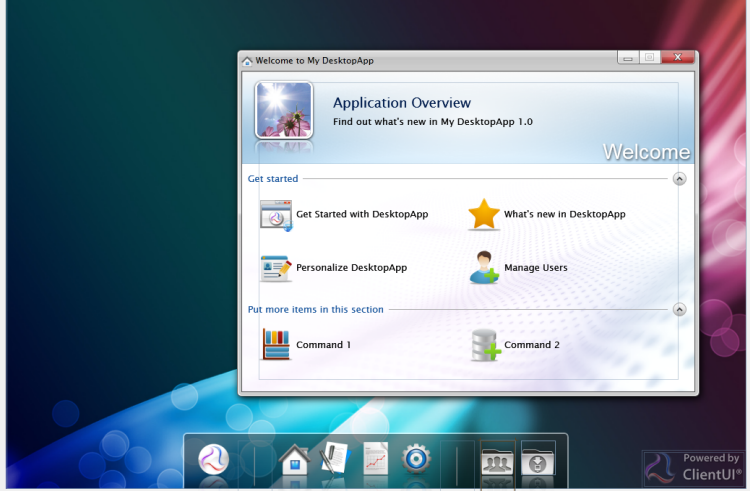Open the pen and paper dock icon
750x491 pixels.
pyautogui.click(x=335, y=458)
